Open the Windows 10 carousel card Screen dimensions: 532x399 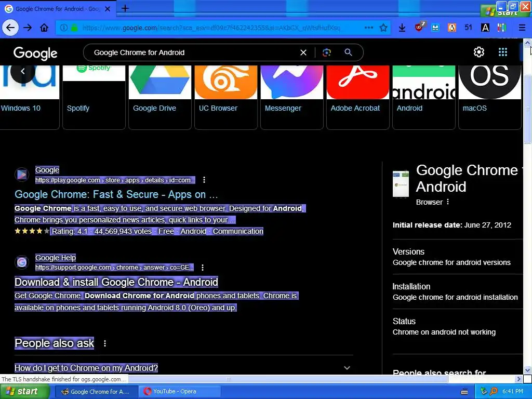coord(30,97)
